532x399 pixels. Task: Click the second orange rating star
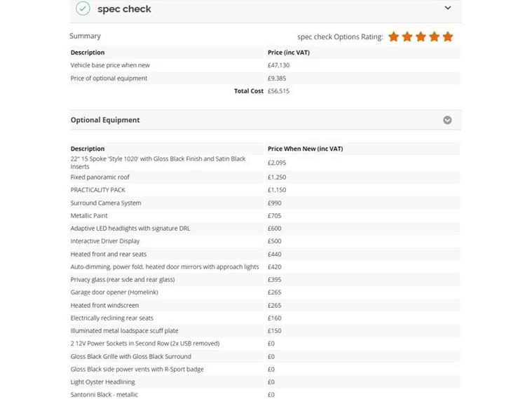click(407, 36)
